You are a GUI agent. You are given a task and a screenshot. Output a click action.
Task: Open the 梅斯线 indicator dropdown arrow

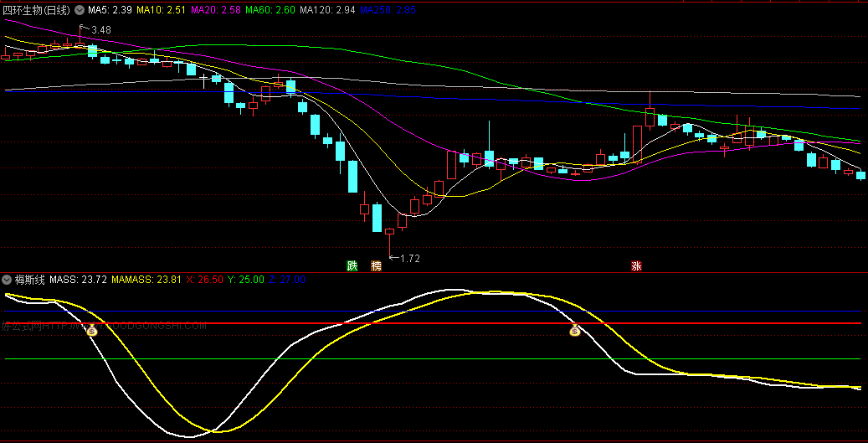[x=8, y=280]
